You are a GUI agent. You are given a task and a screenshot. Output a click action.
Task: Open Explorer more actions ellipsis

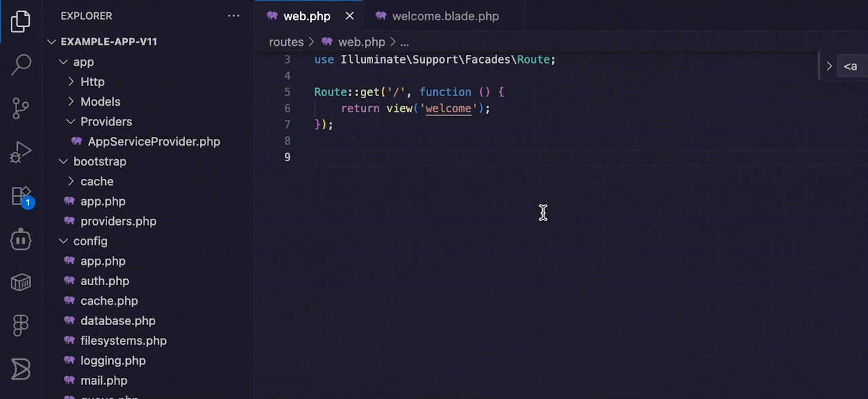pos(233,16)
